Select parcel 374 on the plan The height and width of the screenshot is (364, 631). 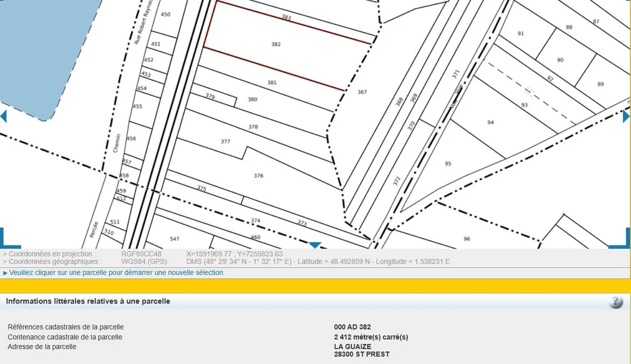tap(256, 221)
